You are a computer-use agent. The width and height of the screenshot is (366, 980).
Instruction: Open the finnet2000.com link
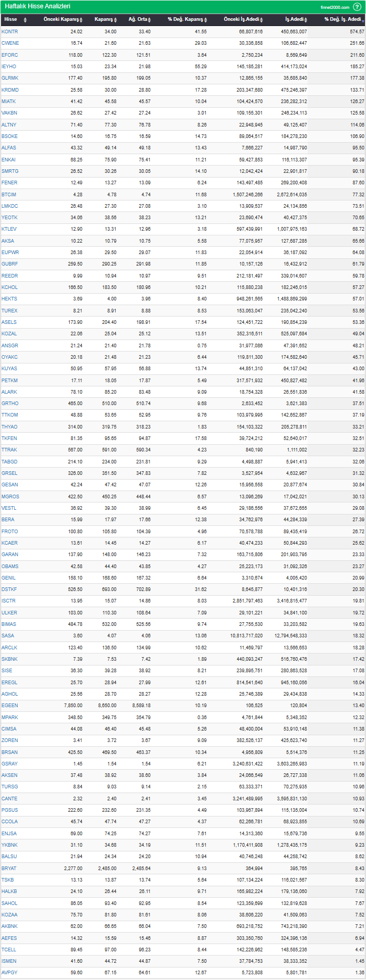335,7
